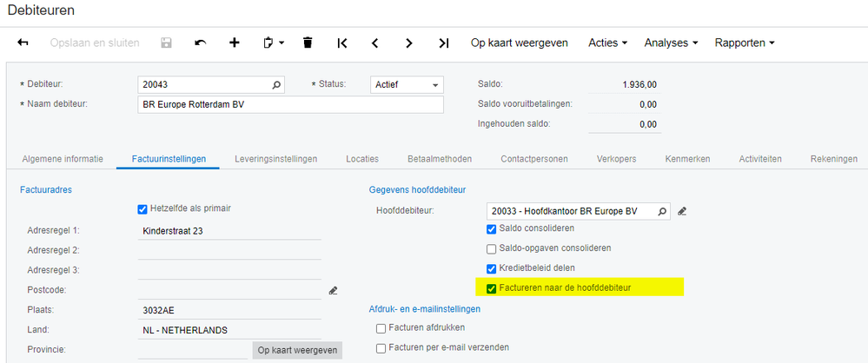This screenshot has width=868, height=363.
Task: Enable Facturen per e-mail verzenden
Action: point(381,348)
